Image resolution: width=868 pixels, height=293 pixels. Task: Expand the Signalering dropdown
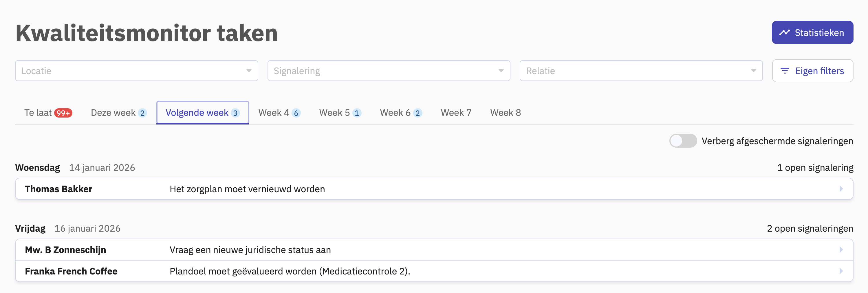(x=389, y=71)
